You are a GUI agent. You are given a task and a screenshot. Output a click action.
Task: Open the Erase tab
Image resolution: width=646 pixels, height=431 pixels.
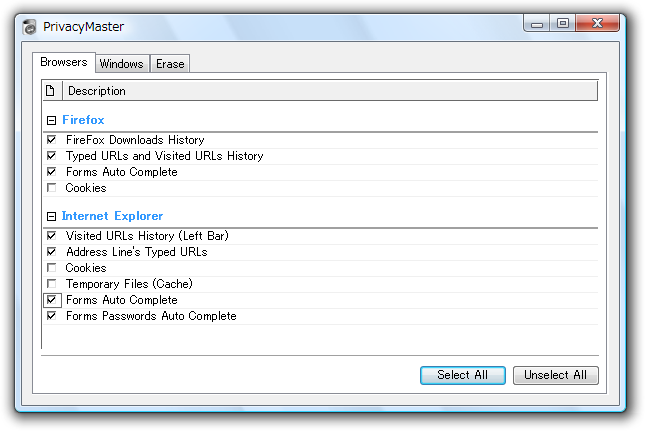[x=170, y=64]
